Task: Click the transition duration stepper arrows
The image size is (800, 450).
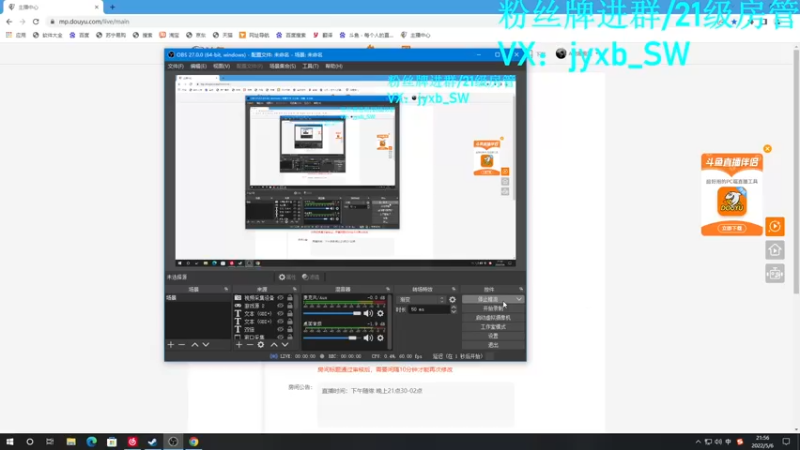Action: click(454, 310)
